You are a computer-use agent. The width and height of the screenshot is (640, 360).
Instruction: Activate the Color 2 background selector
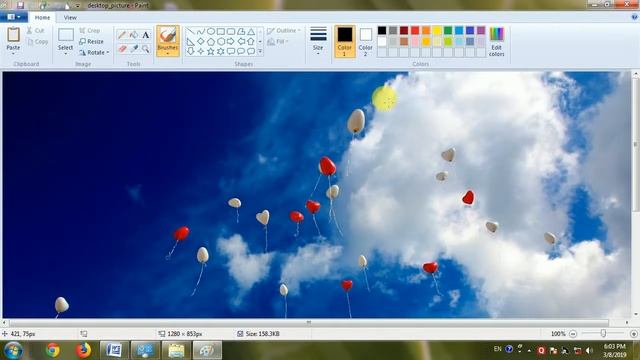[365, 41]
